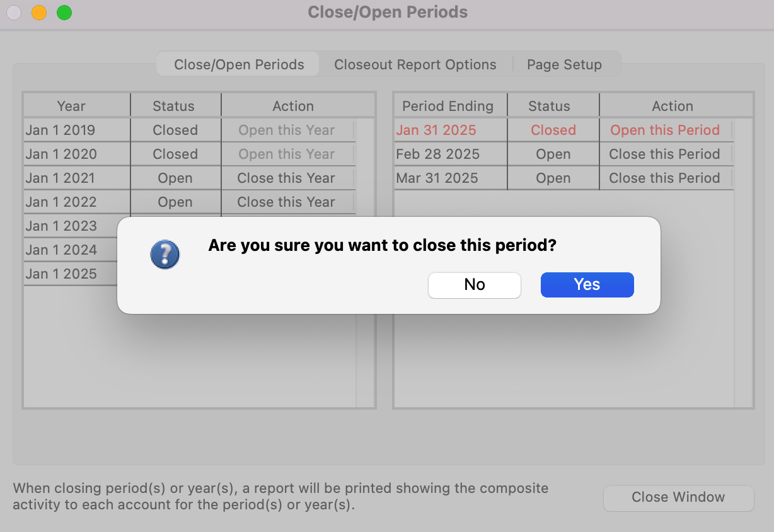Click Open this Year for Jan 1 2020
This screenshot has height=532, width=774.
point(286,154)
